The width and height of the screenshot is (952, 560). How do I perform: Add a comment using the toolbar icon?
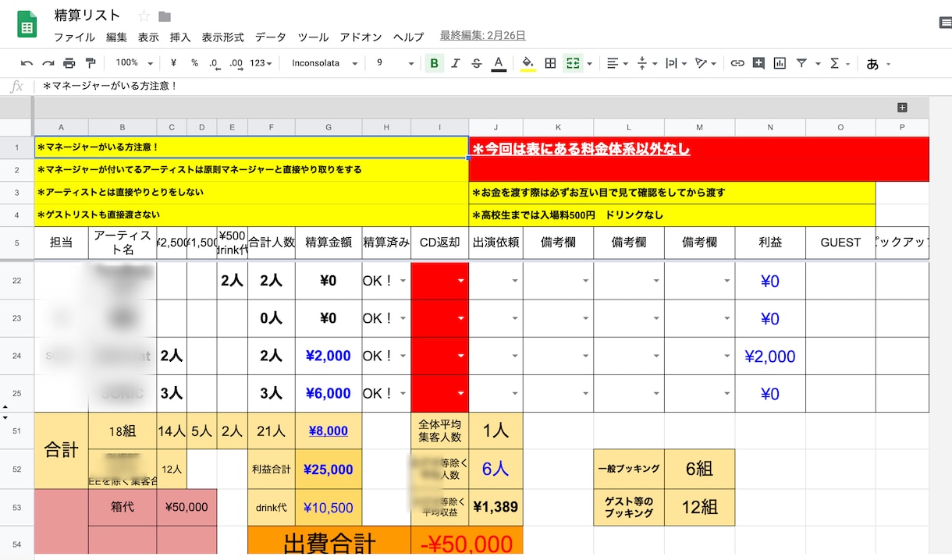pos(758,63)
